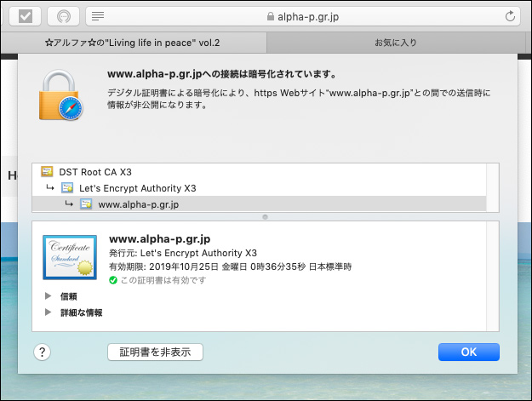Switch to the お気に入り tab

(396, 43)
